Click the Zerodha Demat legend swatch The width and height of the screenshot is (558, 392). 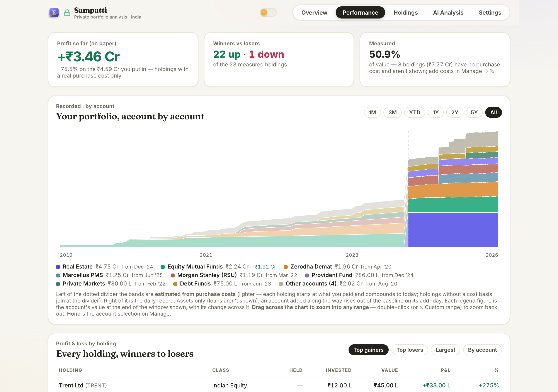(x=286, y=267)
